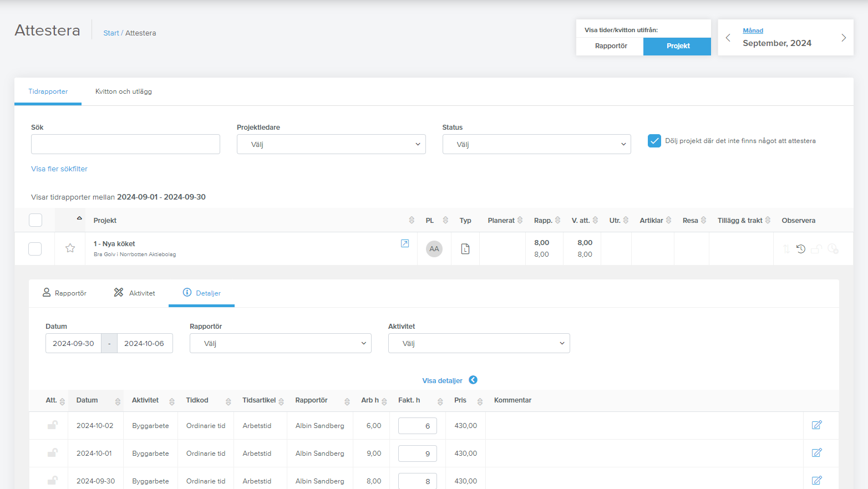
Task: Go to next month arrow
Action: pos(844,38)
